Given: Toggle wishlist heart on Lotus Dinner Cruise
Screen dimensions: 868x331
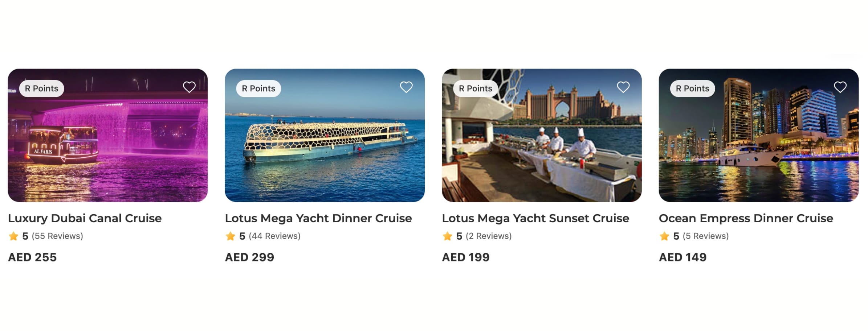Looking at the screenshot, I should pyautogui.click(x=406, y=87).
